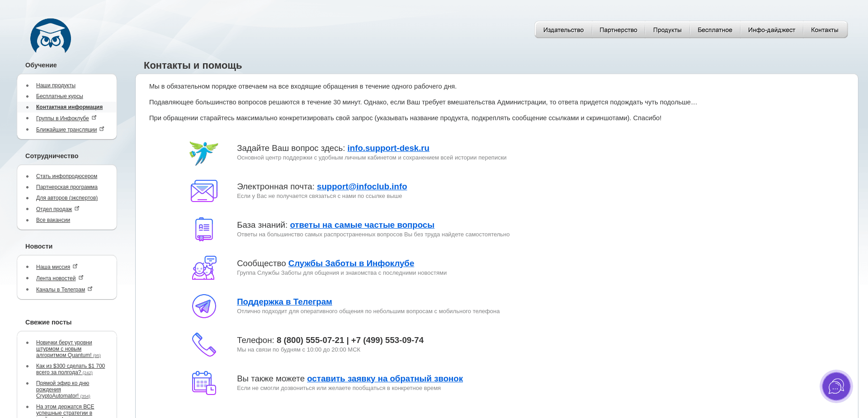Open the purple chat widget bubble

click(836, 386)
